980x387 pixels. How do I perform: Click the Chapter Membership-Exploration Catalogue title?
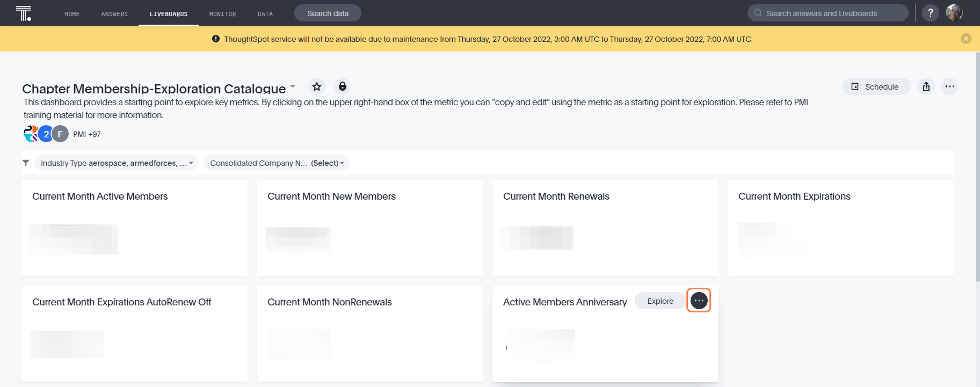(x=154, y=89)
